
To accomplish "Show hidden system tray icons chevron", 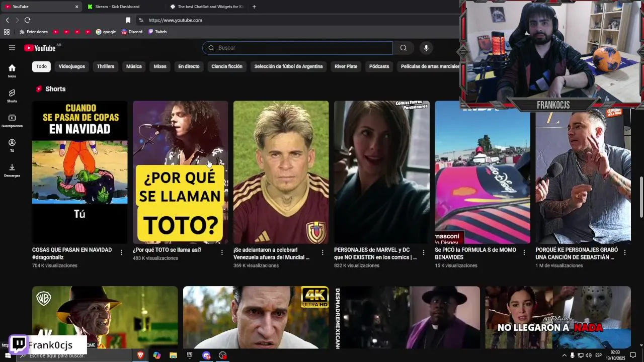I will tap(564, 355).
